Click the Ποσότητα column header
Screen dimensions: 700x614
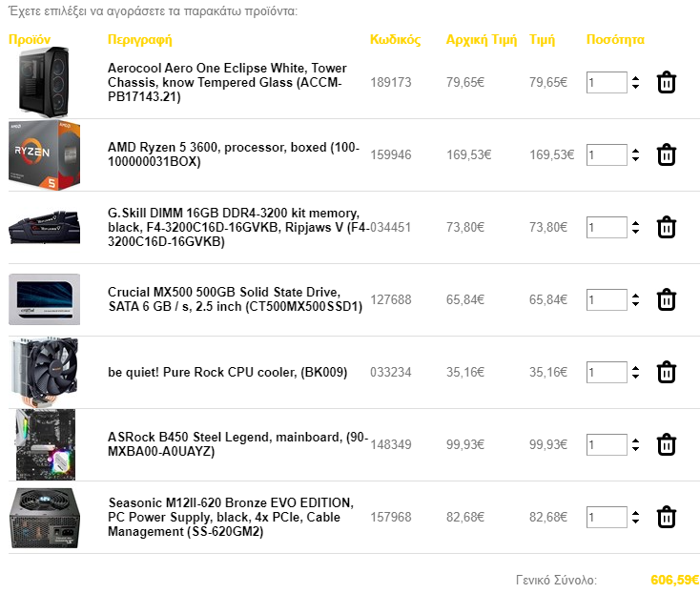(x=615, y=40)
